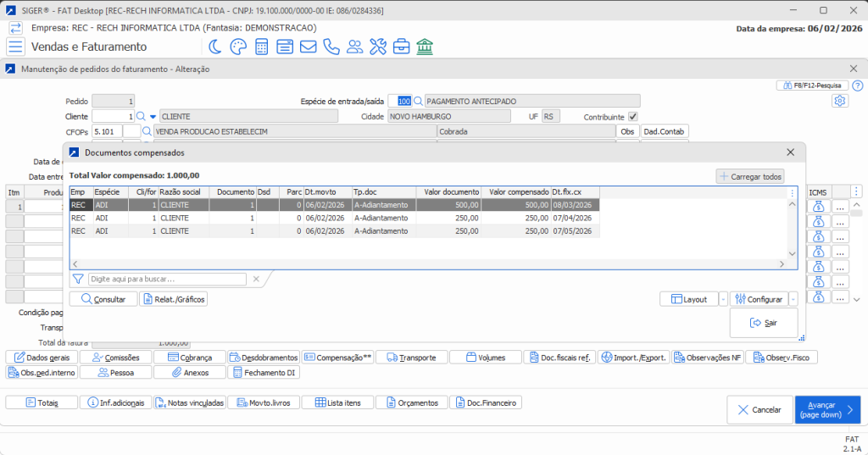
Task: Click the bank building icon
Action: [x=425, y=47]
